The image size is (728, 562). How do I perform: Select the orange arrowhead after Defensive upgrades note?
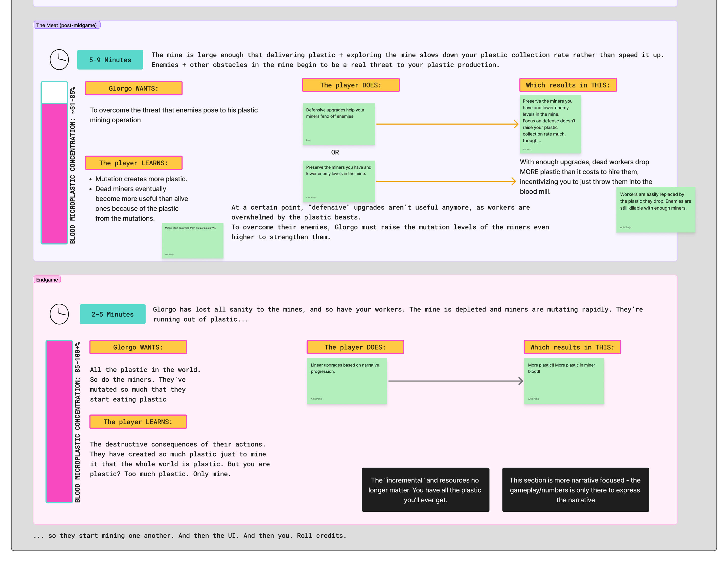coord(516,124)
